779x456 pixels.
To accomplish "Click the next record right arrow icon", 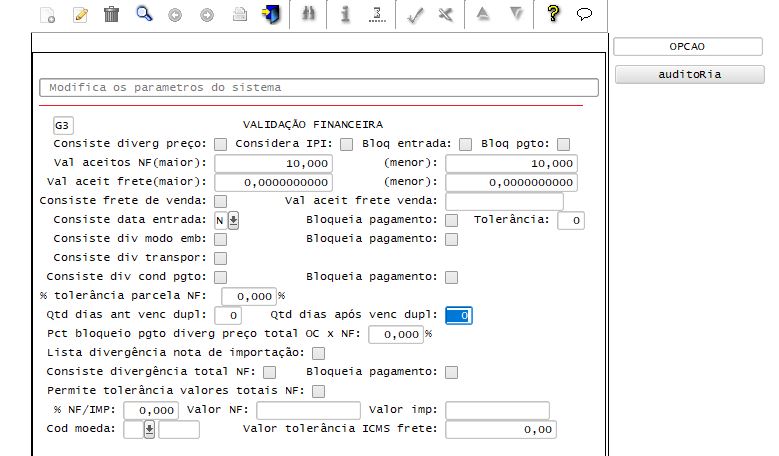I will pyautogui.click(x=207, y=15).
